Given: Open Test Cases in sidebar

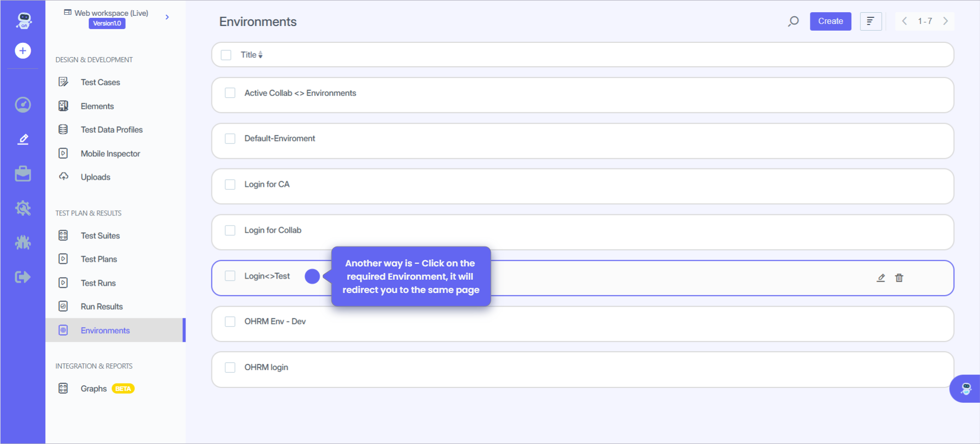Looking at the screenshot, I should pos(100,82).
